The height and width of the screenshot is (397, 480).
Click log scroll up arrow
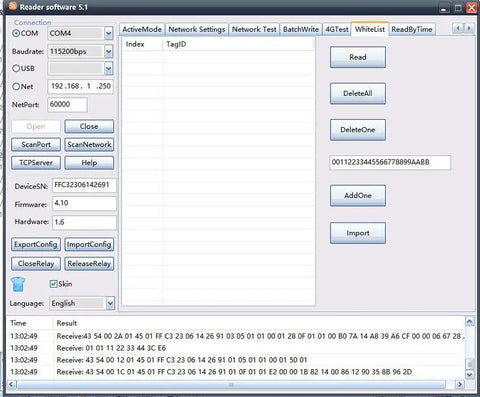point(469,321)
